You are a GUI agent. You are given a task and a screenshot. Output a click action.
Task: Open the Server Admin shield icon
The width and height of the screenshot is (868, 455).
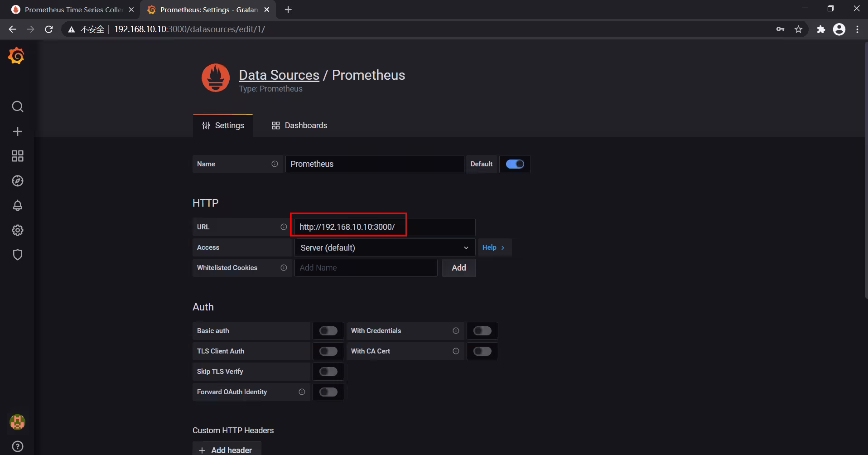(x=18, y=255)
